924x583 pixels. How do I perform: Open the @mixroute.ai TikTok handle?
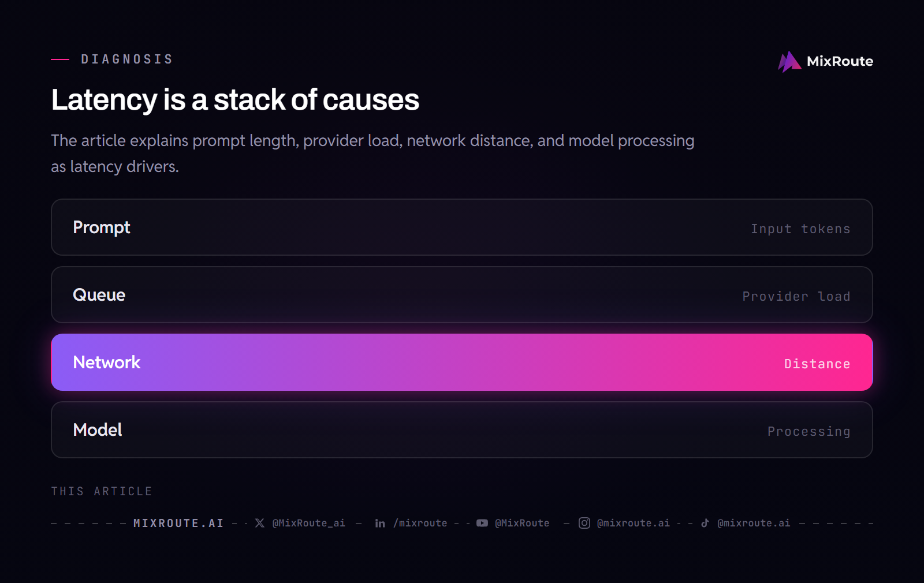coord(754,523)
